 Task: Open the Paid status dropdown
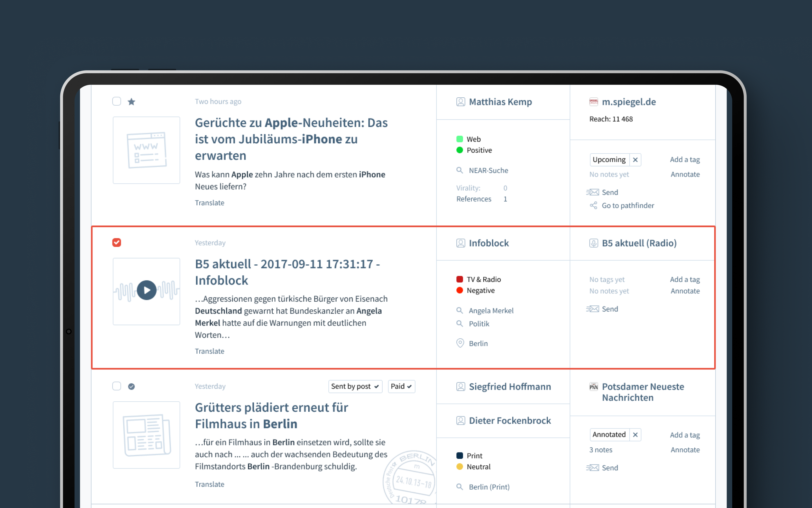click(x=401, y=386)
